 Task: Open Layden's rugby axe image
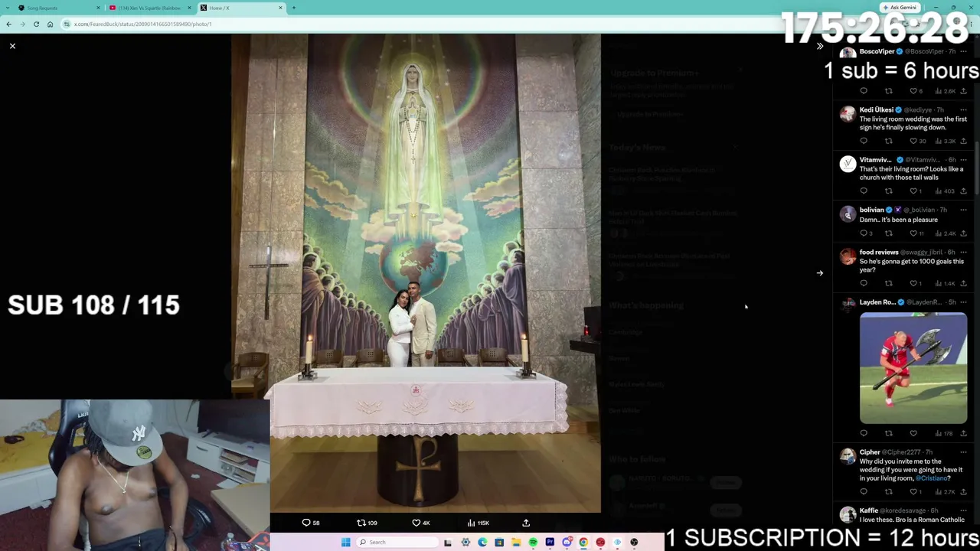tap(913, 368)
